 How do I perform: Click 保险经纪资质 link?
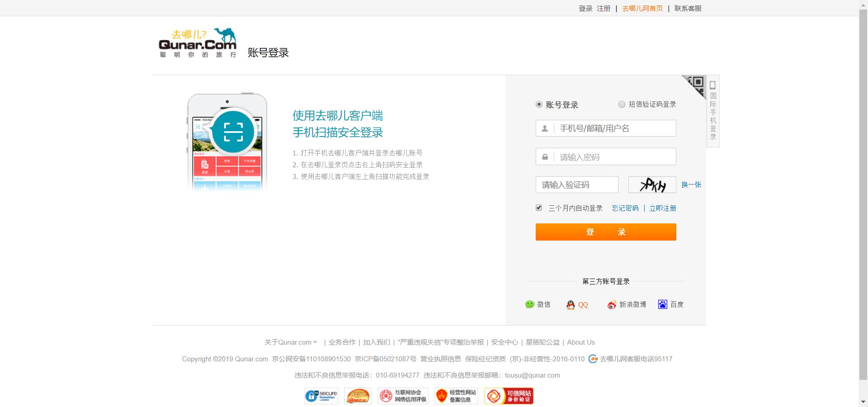tap(486, 359)
